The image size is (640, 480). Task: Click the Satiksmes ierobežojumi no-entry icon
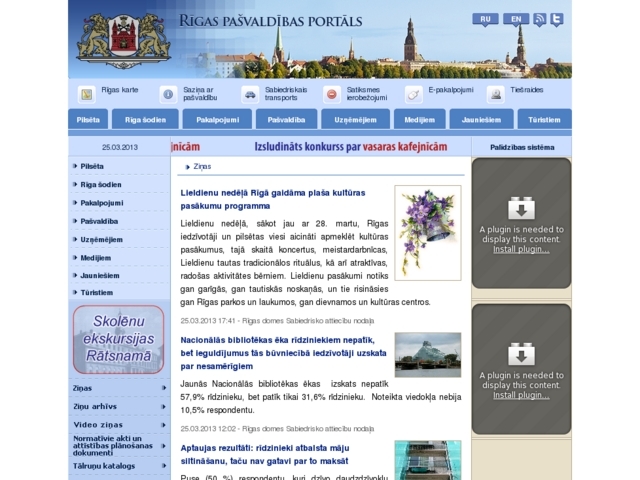pos(332,94)
